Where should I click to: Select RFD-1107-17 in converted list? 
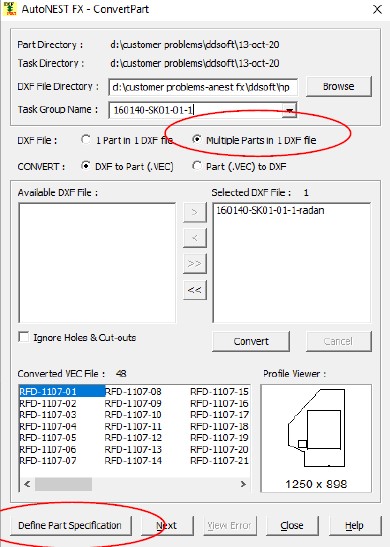(219, 415)
